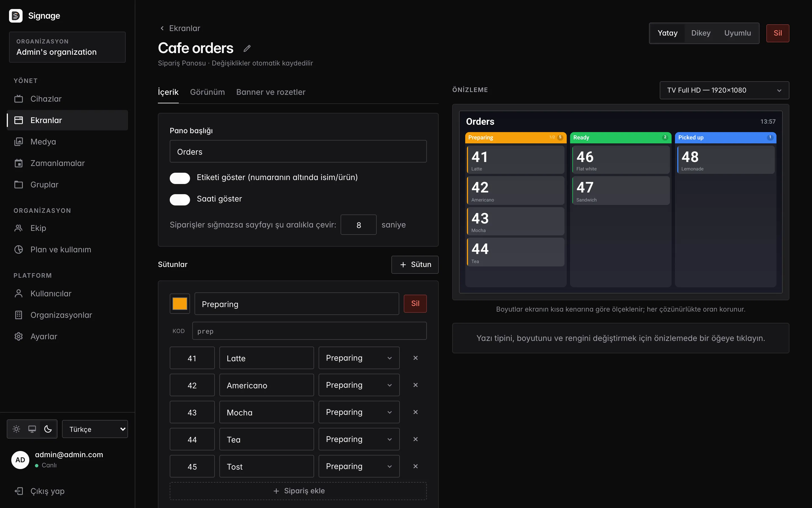This screenshot has height=508, width=812.
Task: Open the orange Preparing color swatch
Action: click(x=180, y=303)
